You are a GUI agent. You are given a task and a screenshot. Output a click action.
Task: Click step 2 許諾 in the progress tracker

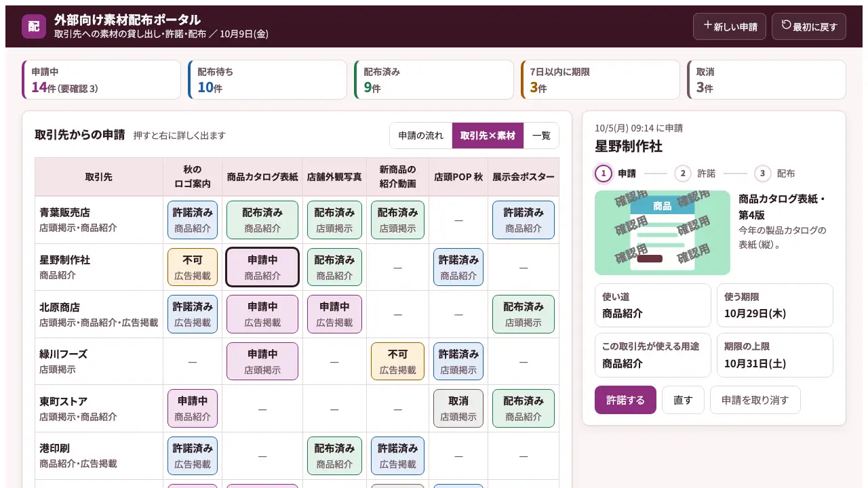pos(695,174)
